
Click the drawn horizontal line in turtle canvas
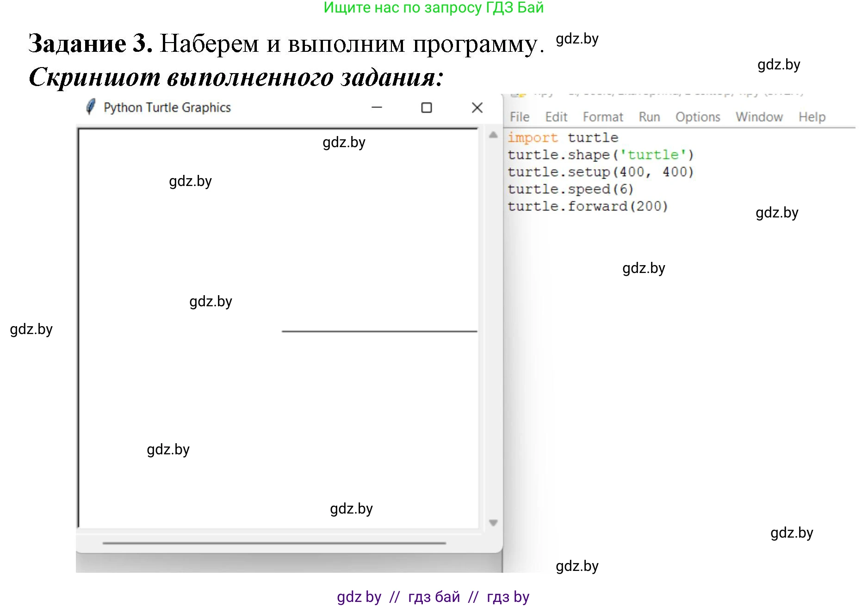[379, 331]
